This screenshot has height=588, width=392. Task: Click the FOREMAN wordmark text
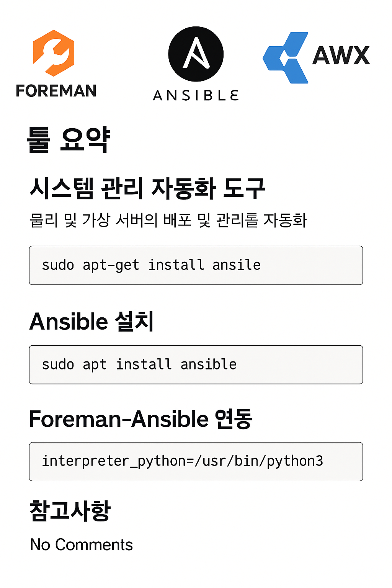point(56,91)
